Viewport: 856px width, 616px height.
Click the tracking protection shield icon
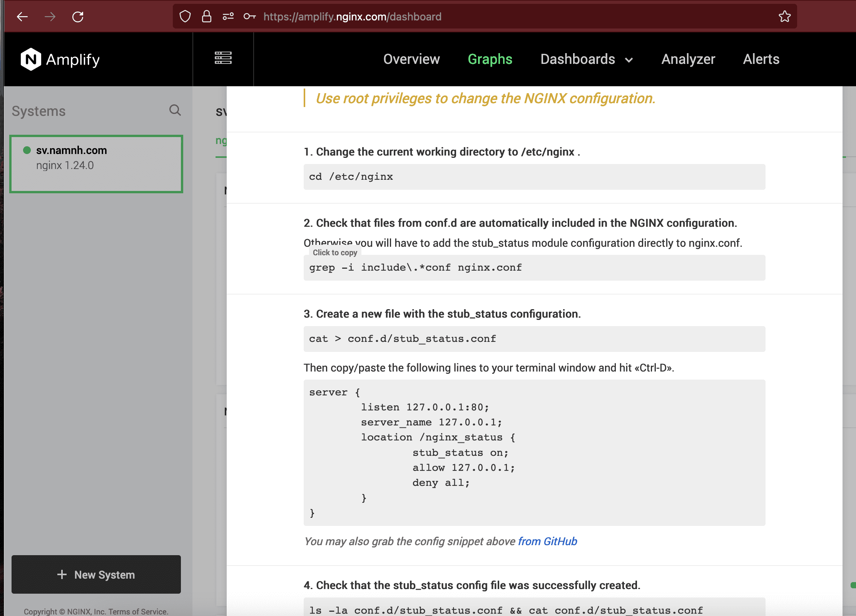tap(185, 17)
